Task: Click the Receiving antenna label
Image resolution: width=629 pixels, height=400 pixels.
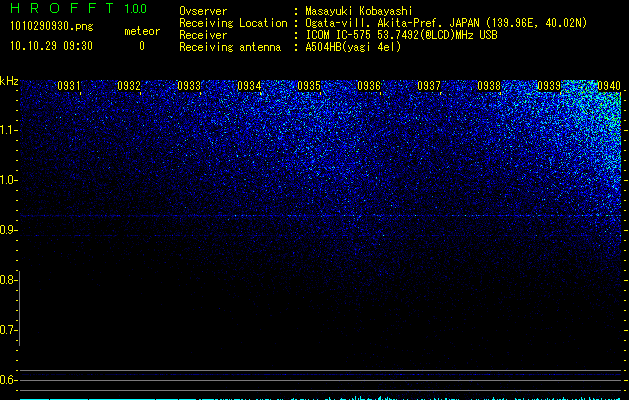Action: point(230,47)
